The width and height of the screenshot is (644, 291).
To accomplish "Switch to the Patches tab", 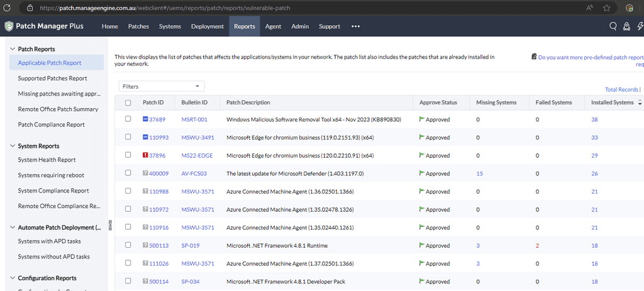I will click(138, 26).
